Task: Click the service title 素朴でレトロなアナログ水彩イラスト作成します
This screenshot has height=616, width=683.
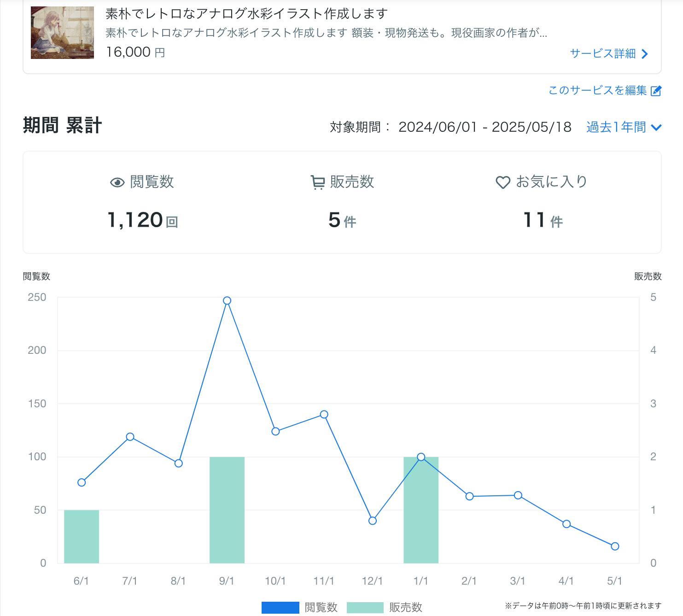Action: [246, 14]
